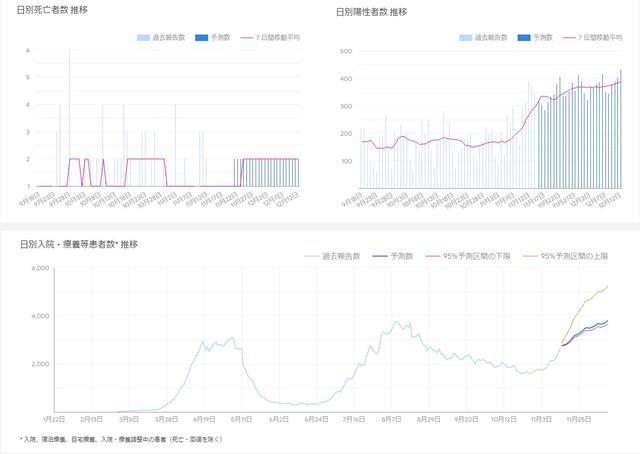Click the footnote about 入院、宿泊療養、自宅療養
The image size is (640, 454).
coord(121,439)
